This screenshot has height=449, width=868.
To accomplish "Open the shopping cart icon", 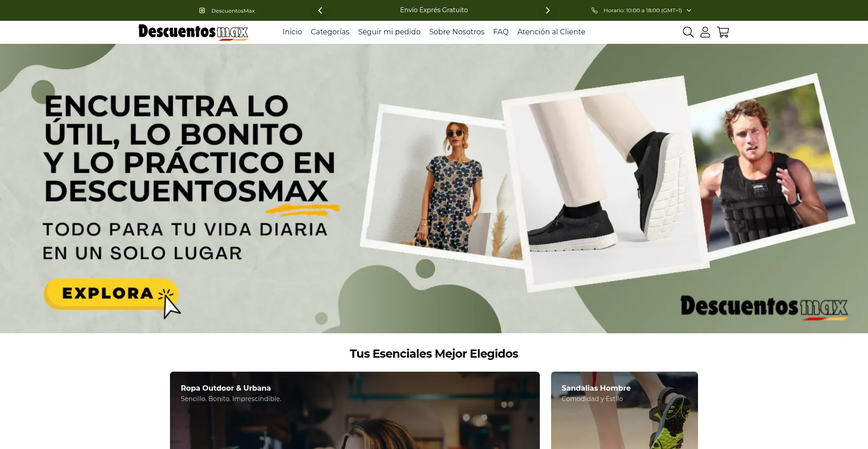I will (723, 32).
